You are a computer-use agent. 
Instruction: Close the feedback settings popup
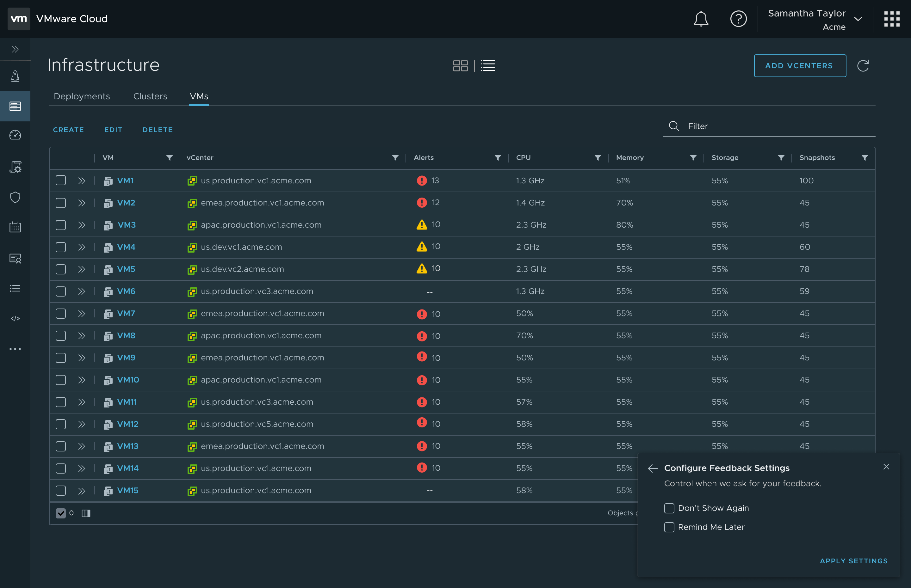[x=886, y=467]
